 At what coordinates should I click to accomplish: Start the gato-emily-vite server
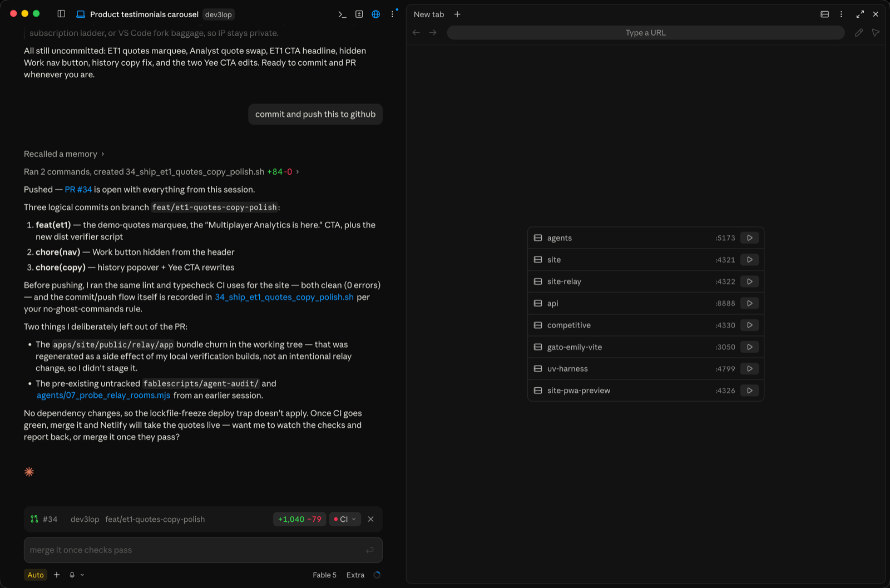click(749, 347)
